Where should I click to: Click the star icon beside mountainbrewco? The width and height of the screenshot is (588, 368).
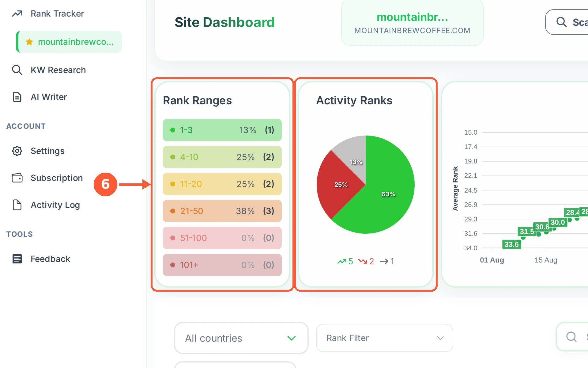pyautogui.click(x=29, y=42)
